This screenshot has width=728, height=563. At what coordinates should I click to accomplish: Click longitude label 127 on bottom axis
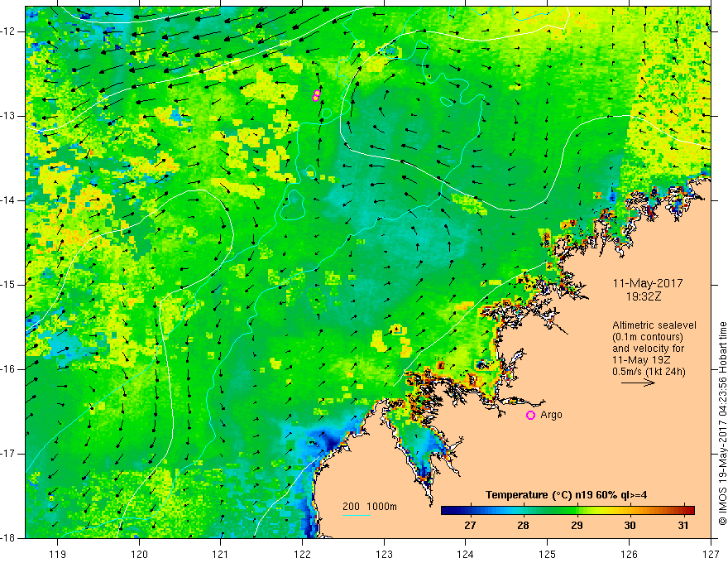click(x=711, y=555)
